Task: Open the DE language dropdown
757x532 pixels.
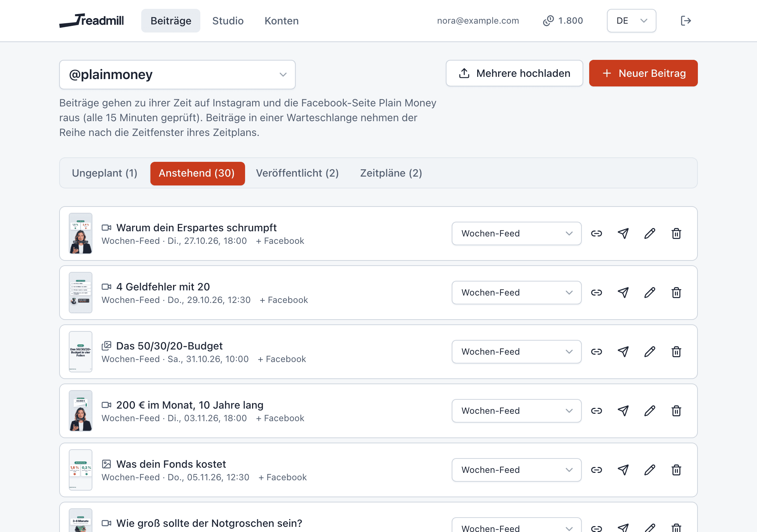Action: pyautogui.click(x=631, y=21)
